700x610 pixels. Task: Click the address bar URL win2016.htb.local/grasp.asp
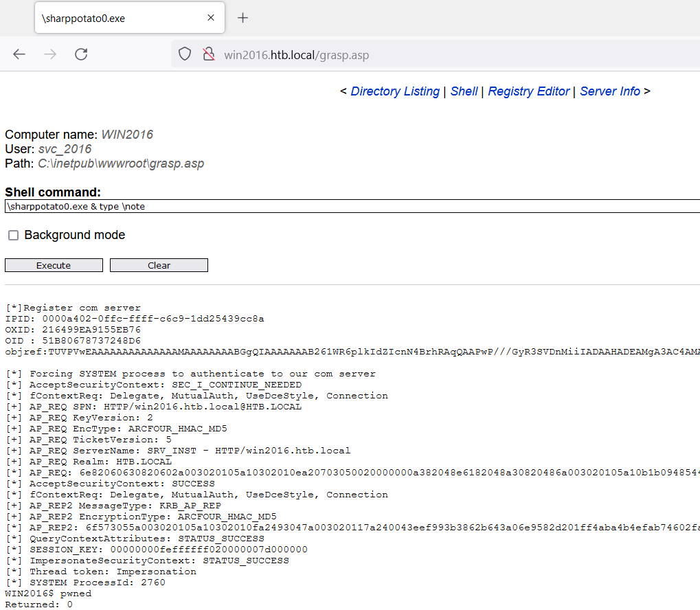click(297, 55)
